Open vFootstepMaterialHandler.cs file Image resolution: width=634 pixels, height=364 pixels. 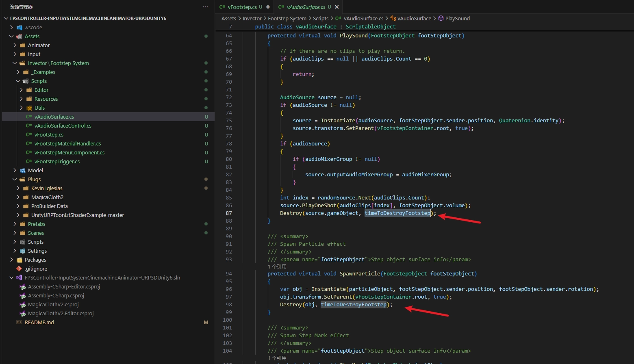[x=67, y=143]
